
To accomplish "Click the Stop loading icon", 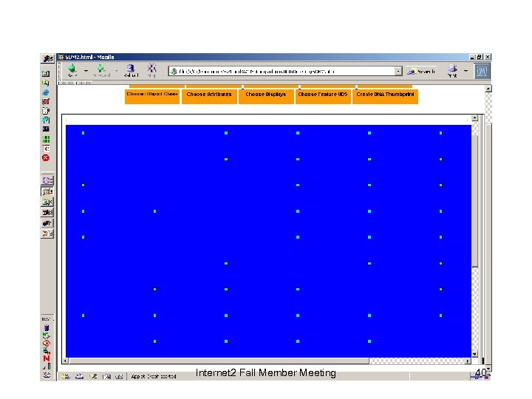I will coord(151,70).
